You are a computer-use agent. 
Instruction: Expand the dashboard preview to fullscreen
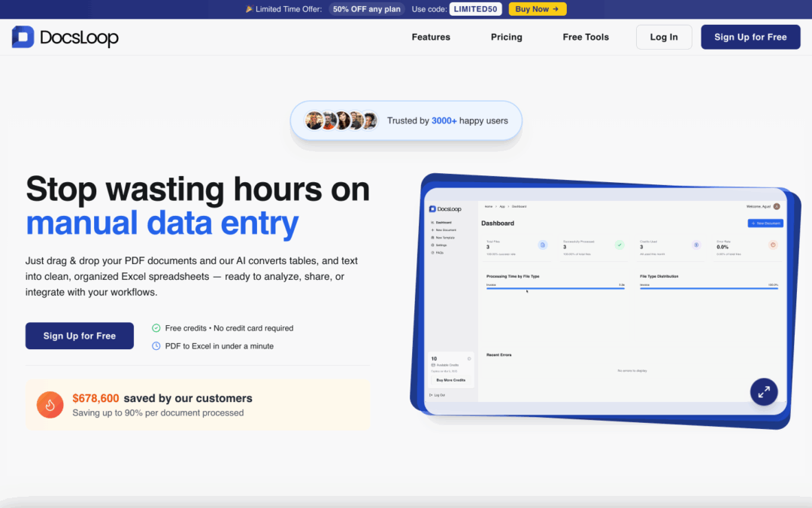tap(763, 391)
